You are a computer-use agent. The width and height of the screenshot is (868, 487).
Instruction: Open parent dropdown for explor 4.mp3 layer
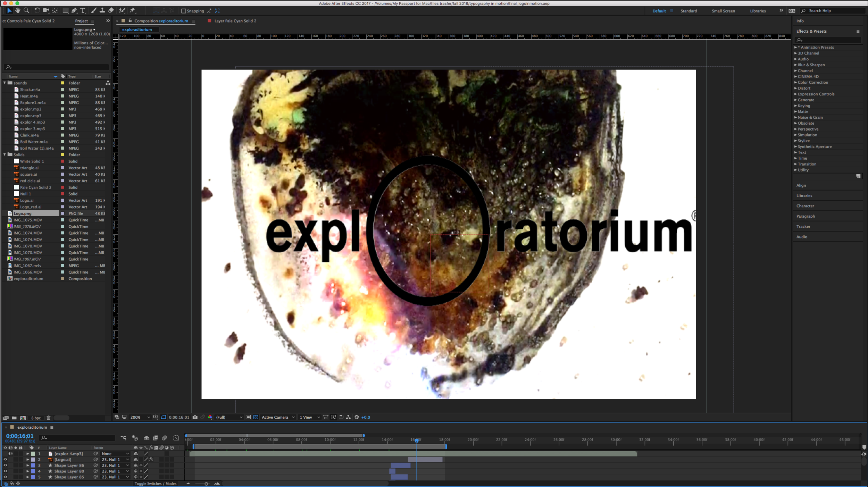click(x=115, y=454)
